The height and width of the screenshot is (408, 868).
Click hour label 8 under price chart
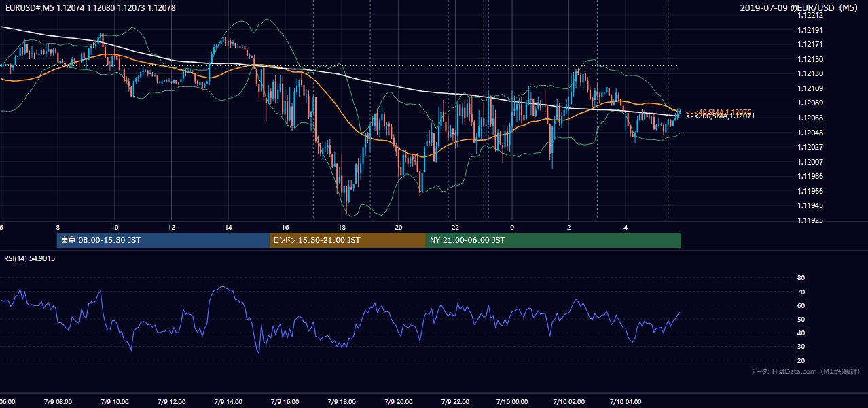(58, 227)
